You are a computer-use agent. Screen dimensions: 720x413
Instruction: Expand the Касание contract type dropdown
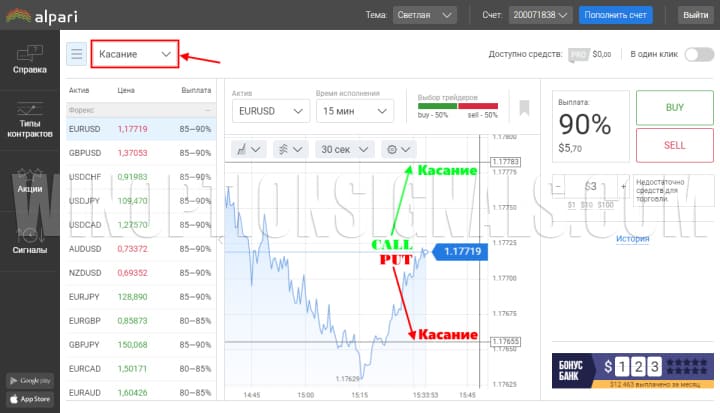pyautogui.click(x=135, y=54)
